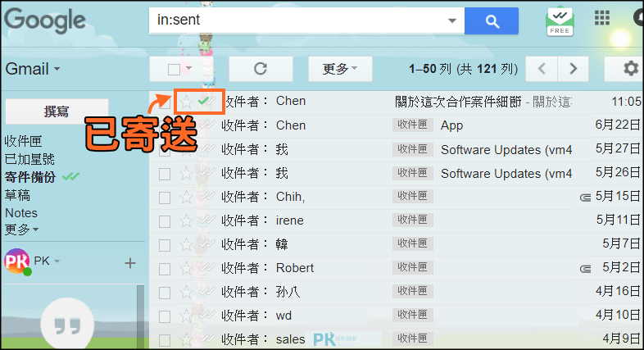Select the irene message checkbox
644x350 pixels.
[165, 222]
